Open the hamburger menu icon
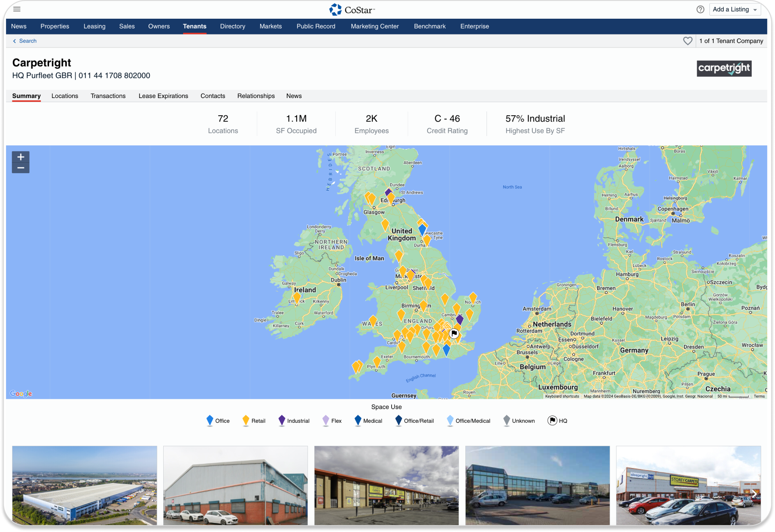 pyautogui.click(x=17, y=9)
